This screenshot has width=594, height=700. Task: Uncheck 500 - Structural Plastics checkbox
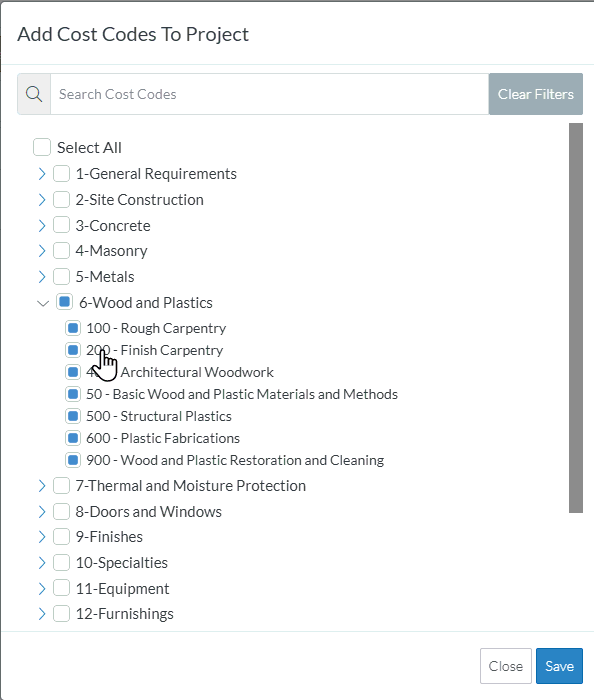pyautogui.click(x=73, y=416)
